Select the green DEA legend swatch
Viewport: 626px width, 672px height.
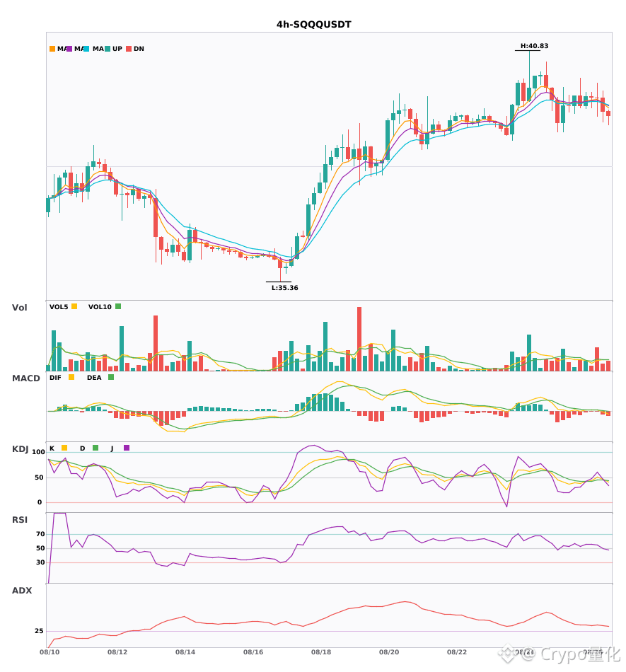coord(111,377)
